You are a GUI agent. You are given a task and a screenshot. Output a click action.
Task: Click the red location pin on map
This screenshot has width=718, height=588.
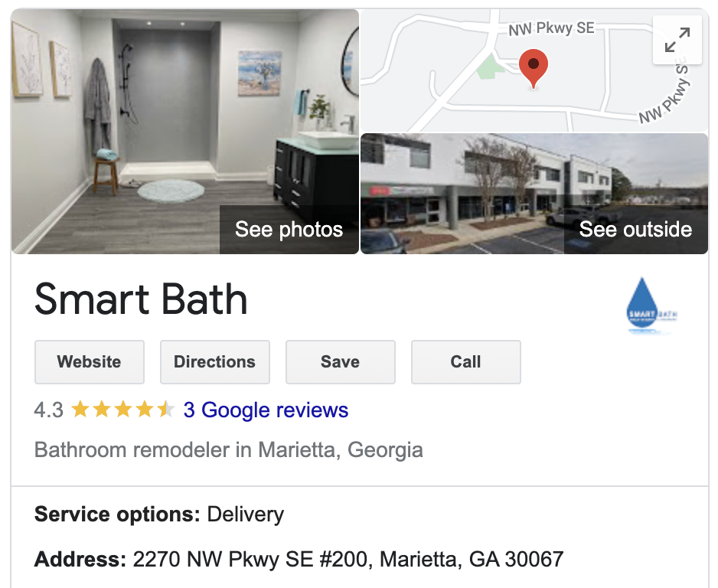pos(533,69)
